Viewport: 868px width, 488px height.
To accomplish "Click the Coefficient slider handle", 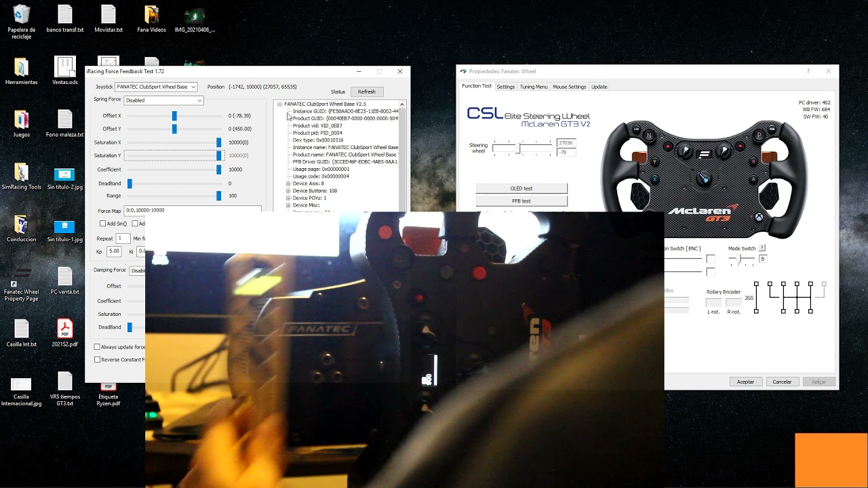I will point(218,169).
